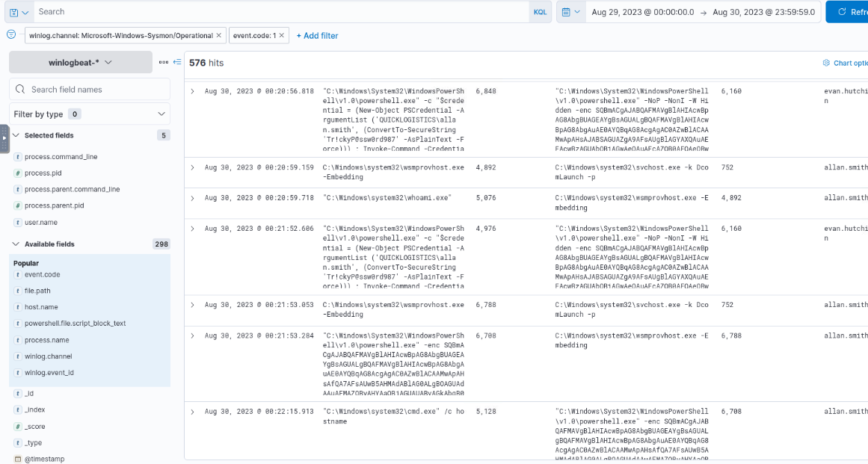Open the saved query menu icon
This screenshot has height=464, width=868.
coord(19,12)
